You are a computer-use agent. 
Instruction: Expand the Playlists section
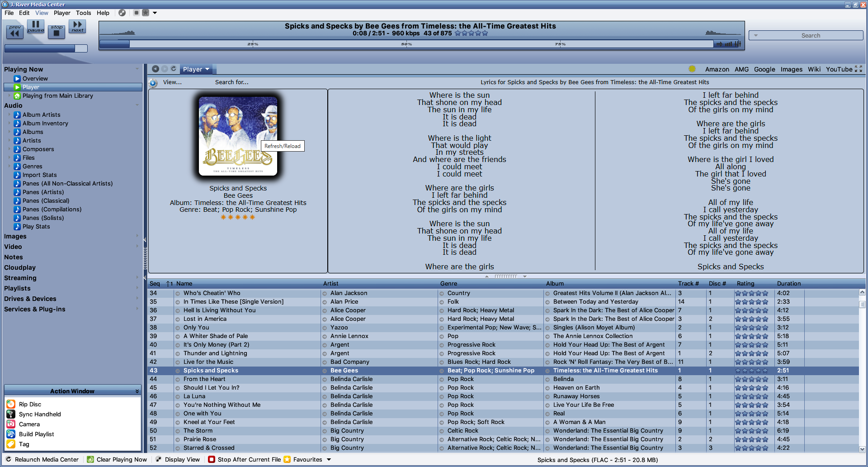pos(137,288)
